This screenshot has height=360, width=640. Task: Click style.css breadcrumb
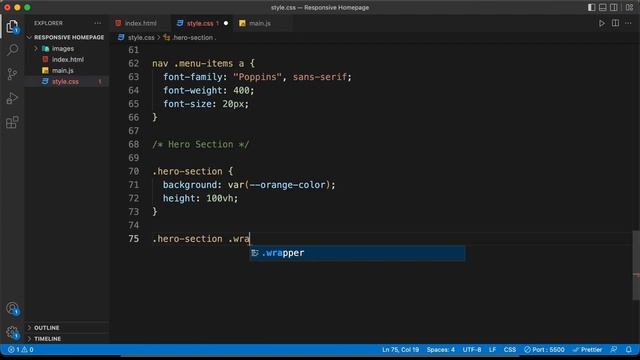click(x=141, y=38)
